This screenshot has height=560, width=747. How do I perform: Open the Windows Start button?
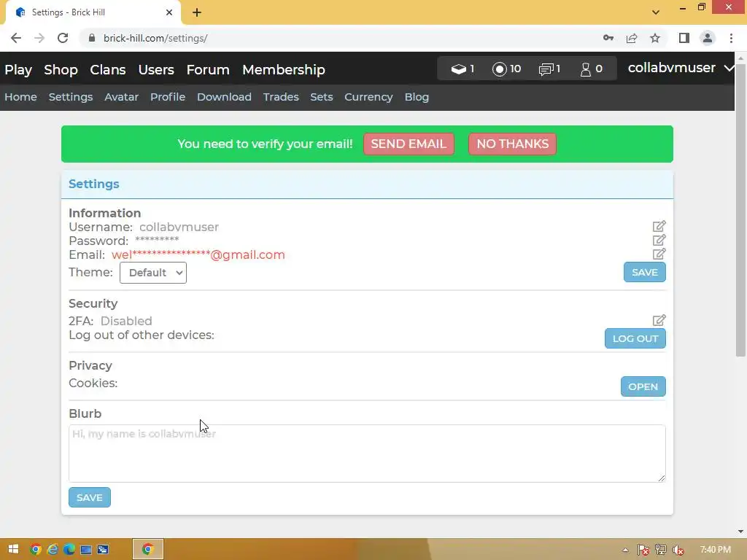click(x=13, y=549)
